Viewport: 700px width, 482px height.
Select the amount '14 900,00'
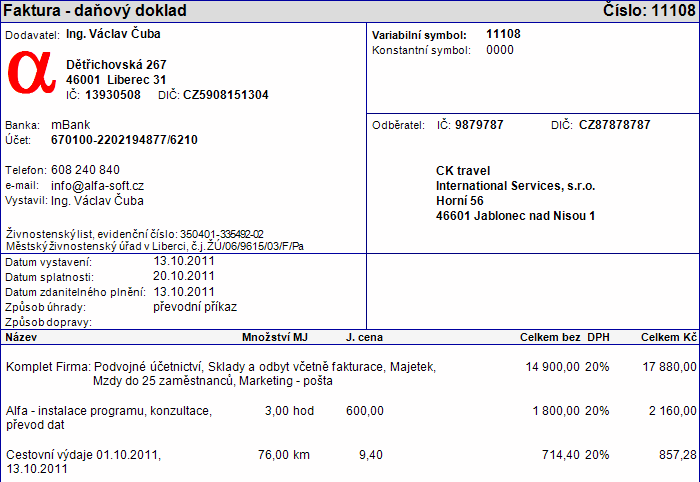553,367
